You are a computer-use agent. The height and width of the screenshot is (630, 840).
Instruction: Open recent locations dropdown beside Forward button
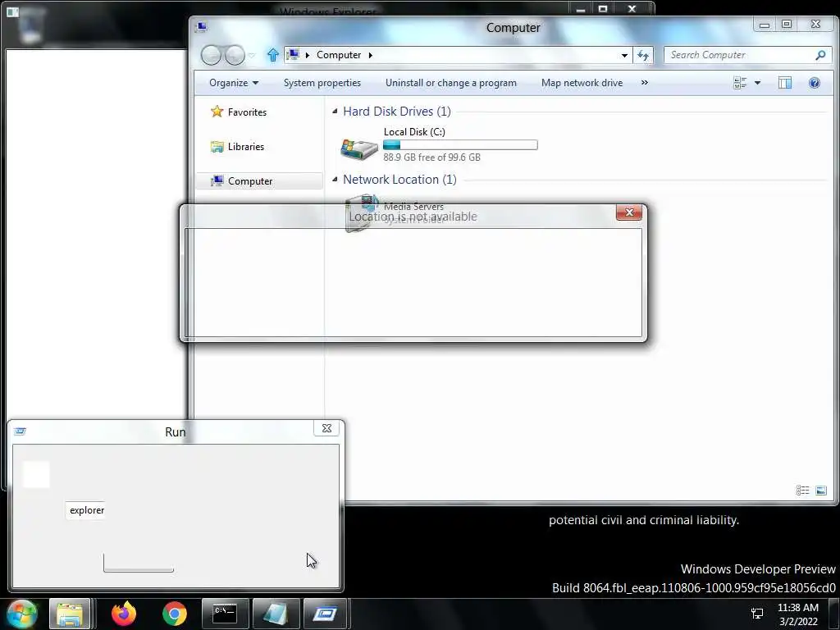click(x=252, y=56)
